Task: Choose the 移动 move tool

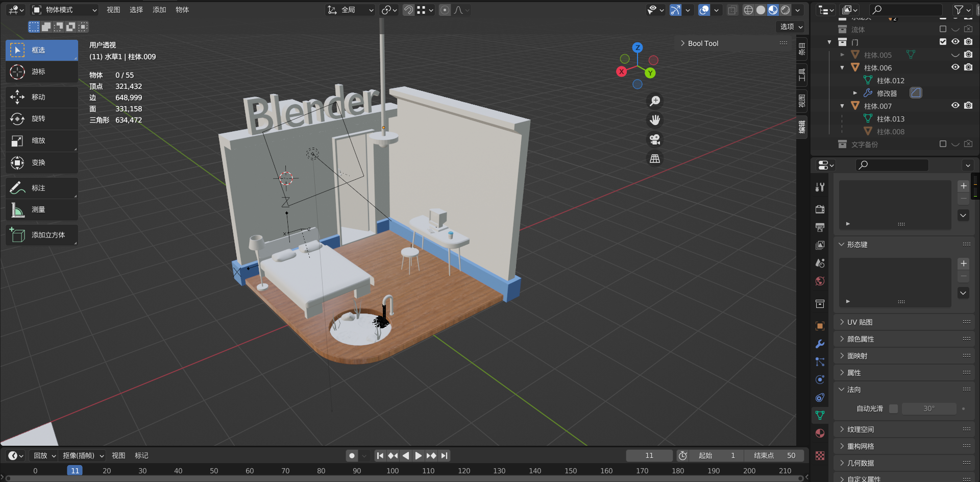Action: tap(42, 97)
